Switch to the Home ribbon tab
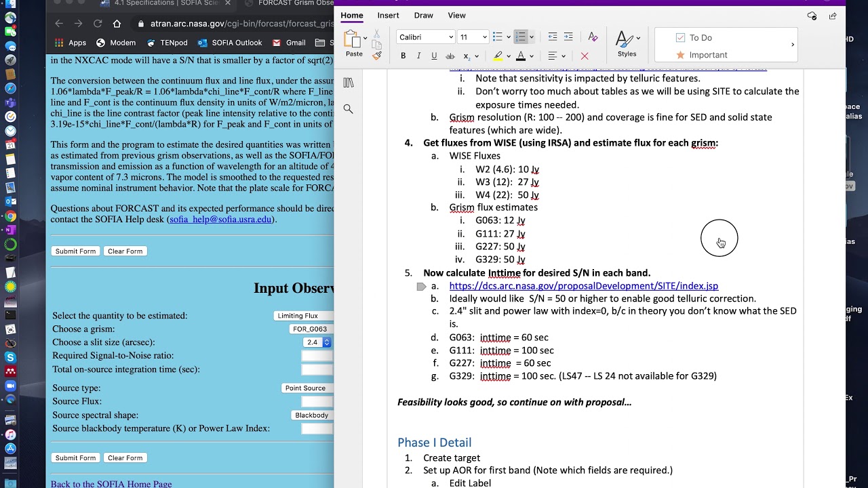Screen dimensions: 868x488 coord(352,16)
